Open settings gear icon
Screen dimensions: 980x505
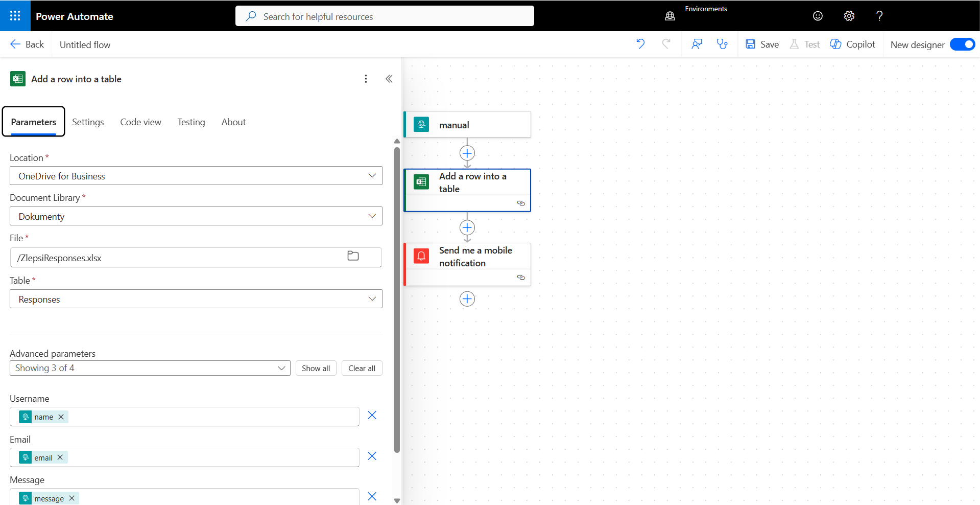tap(849, 16)
